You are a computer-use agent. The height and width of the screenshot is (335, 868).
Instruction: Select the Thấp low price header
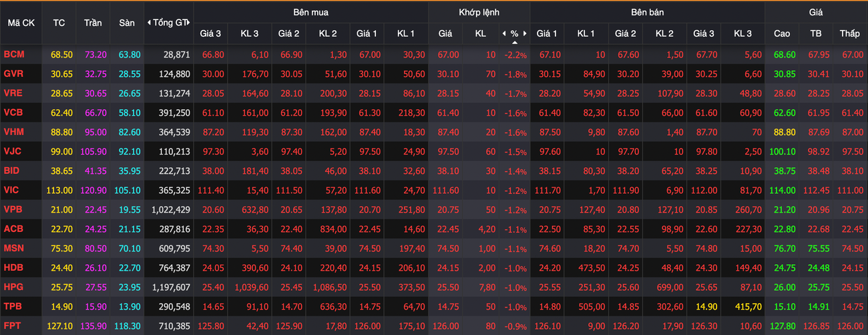(850, 33)
